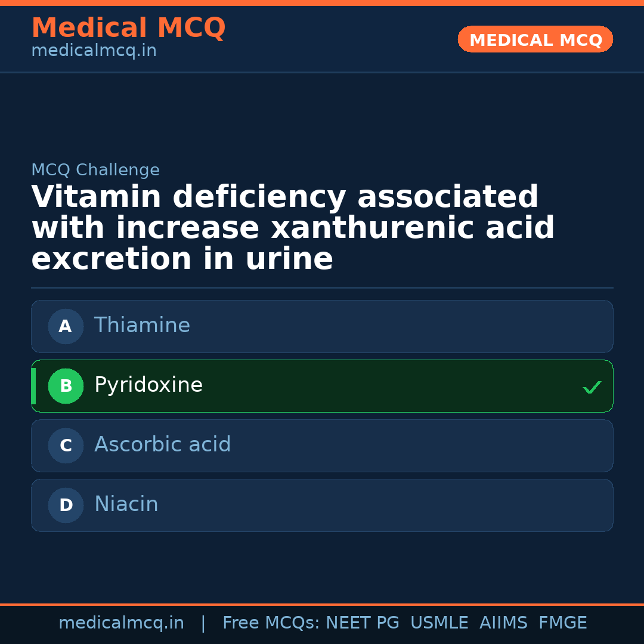The height and width of the screenshot is (644, 644).
Task: Select the Thiamine answer option
Action: click(x=322, y=326)
